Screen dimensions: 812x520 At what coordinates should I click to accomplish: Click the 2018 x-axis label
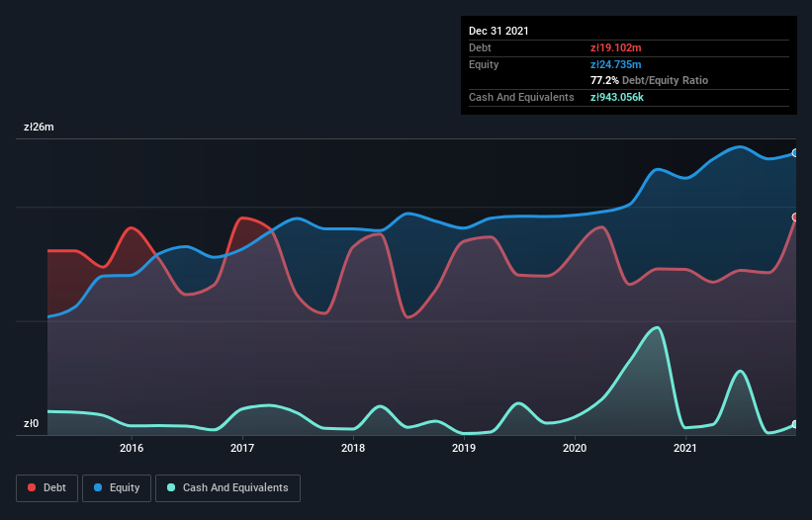tap(353, 448)
